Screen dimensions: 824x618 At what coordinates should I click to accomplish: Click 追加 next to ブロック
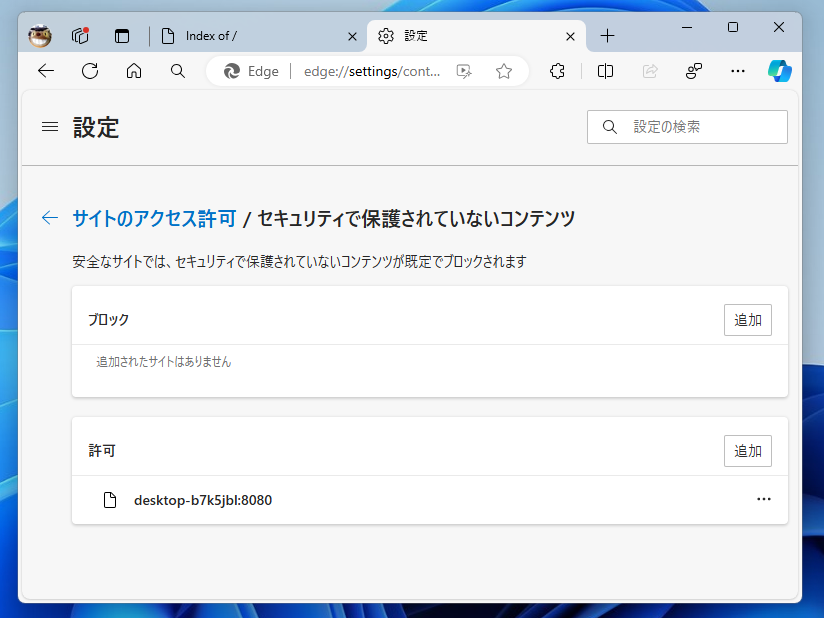pos(747,319)
